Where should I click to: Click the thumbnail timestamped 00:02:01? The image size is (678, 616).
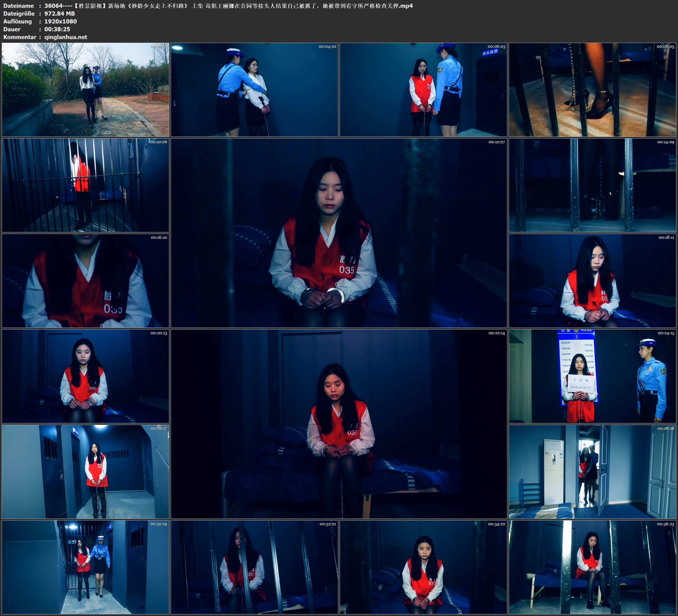click(85, 89)
